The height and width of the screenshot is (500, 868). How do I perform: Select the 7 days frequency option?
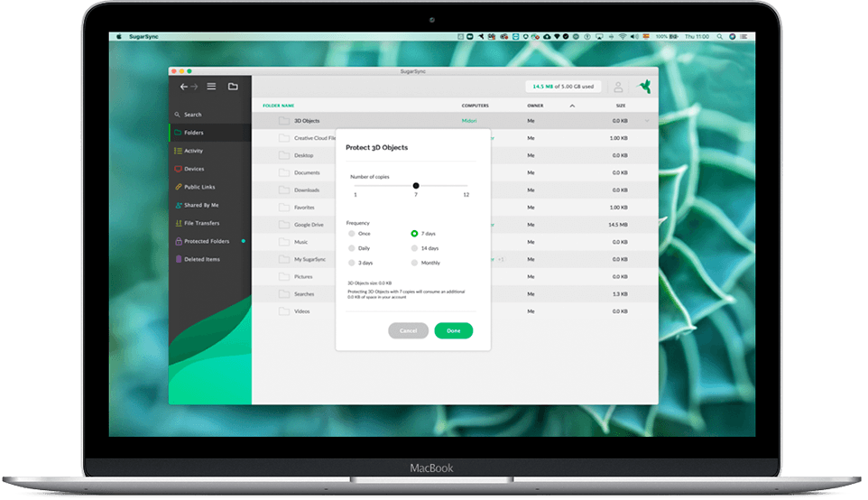click(x=414, y=234)
